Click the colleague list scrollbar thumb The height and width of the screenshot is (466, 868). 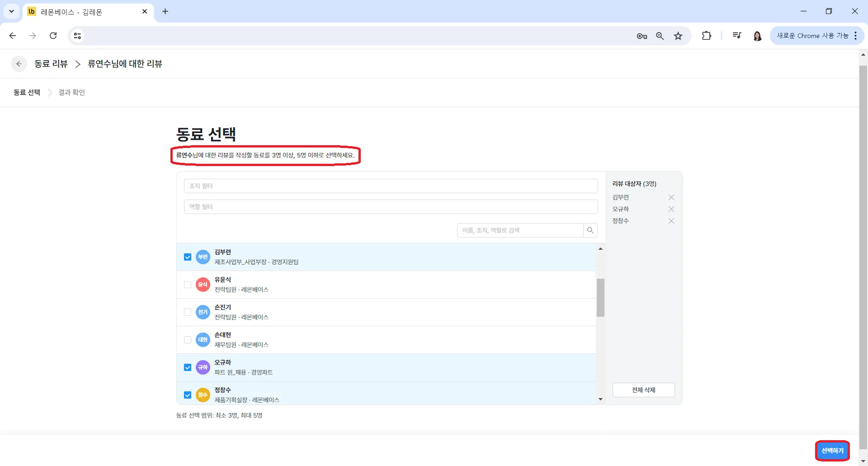600,298
